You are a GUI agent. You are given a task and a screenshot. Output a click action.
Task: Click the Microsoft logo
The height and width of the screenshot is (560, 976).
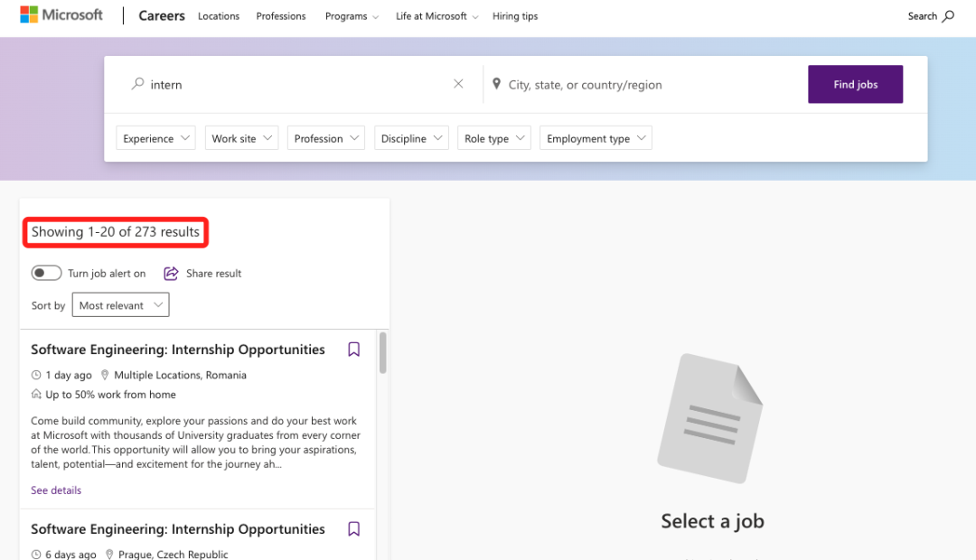click(61, 15)
